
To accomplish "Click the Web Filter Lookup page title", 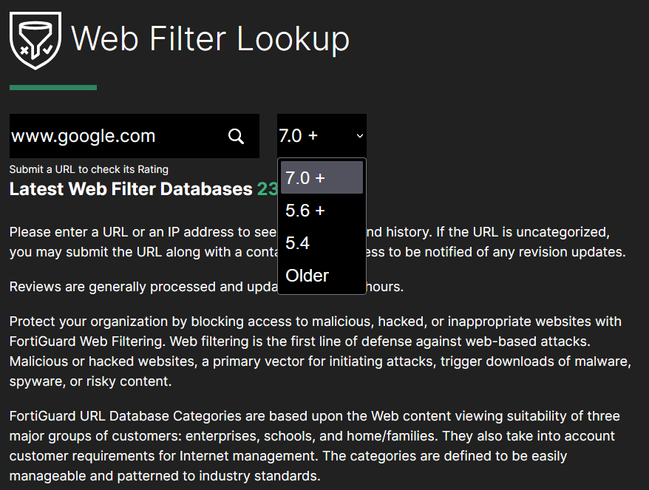I will point(210,40).
